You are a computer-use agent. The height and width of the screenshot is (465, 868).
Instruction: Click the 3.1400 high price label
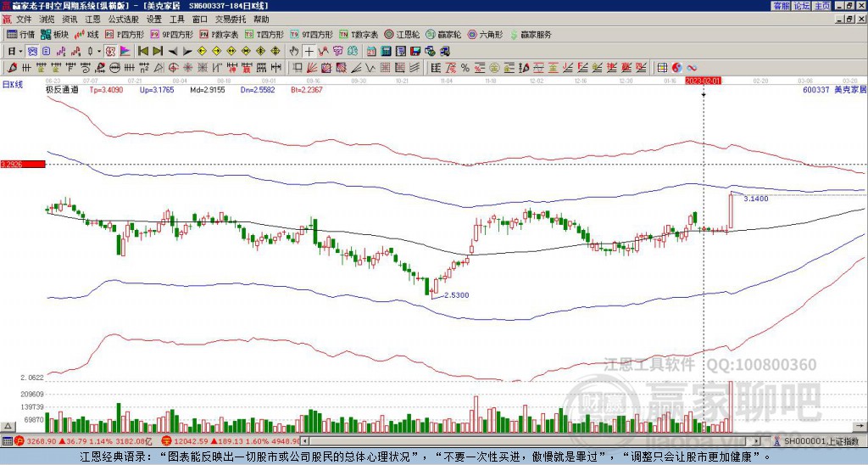point(755,199)
